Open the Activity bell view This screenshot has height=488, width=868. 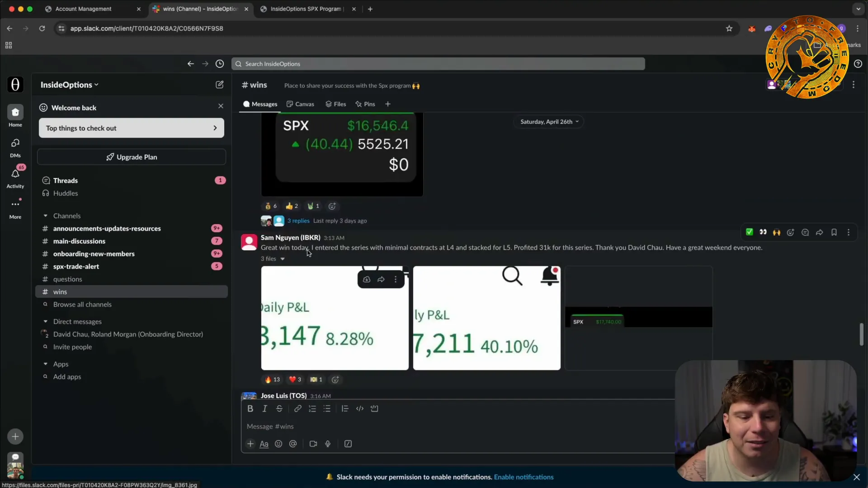15,178
